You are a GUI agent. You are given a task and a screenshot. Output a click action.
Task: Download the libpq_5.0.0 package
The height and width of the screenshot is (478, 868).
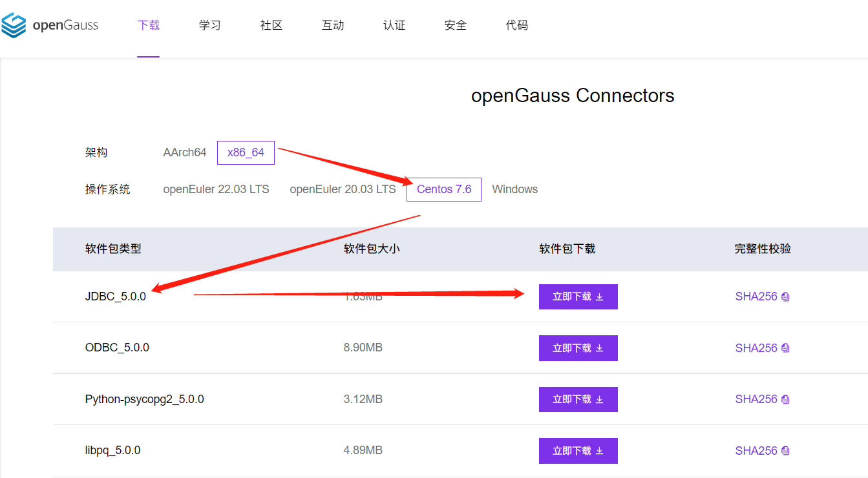click(x=578, y=451)
